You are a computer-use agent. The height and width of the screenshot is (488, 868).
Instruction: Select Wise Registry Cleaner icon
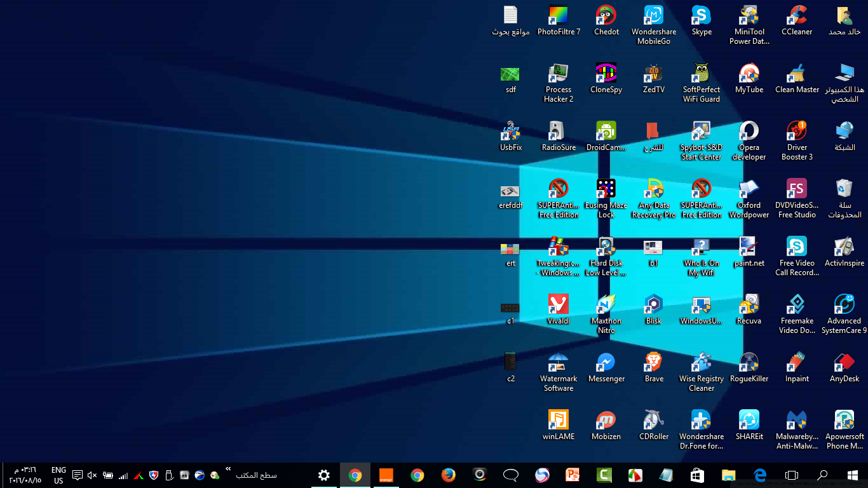pos(702,372)
